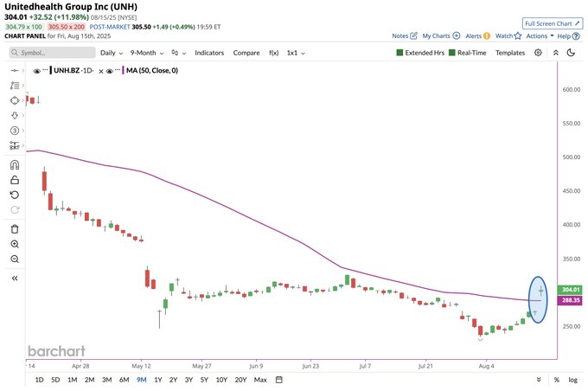
Task: Switch to dark mode moon icon
Action: 571,53
